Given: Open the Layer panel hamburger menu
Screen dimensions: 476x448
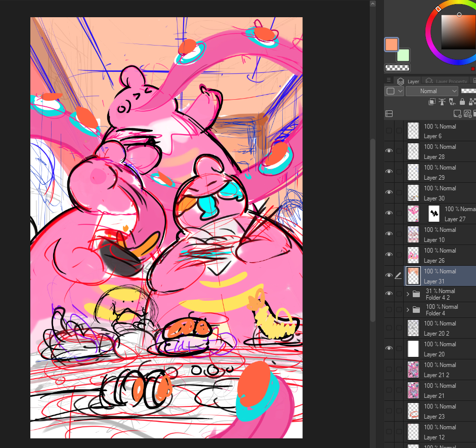Looking at the screenshot, I should click(x=388, y=80).
